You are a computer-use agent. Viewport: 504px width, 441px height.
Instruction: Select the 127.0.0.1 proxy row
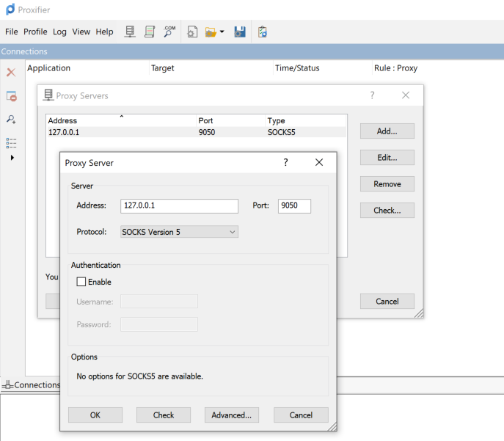[x=197, y=132]
